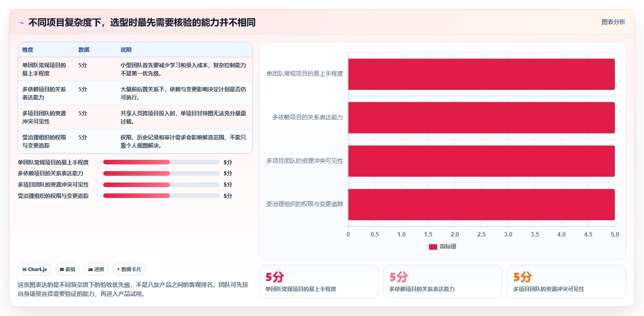This screenshot has height=316, width=644.
Task: Click table cell 多项目团队的资源冲突可见性
Action: pyautogui.click(x=45, y=117)
